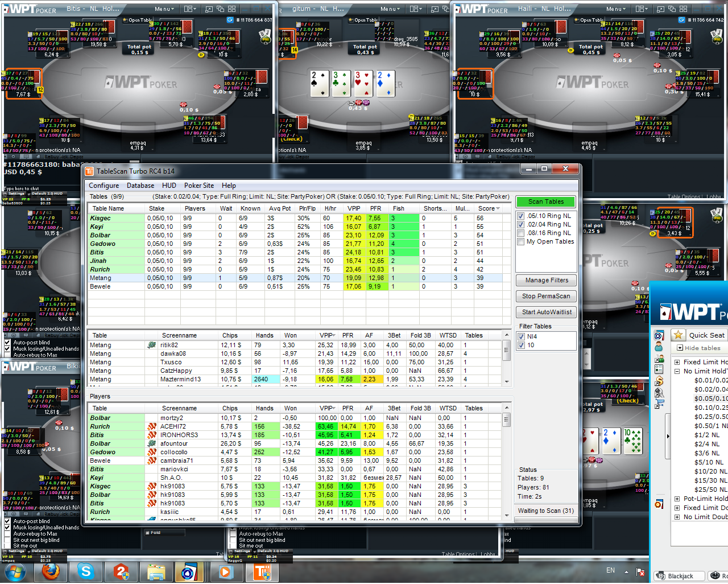Switch to the Quick Seat tab in lobby
This screenshot has height=584, width=728.
pos(706,335)
